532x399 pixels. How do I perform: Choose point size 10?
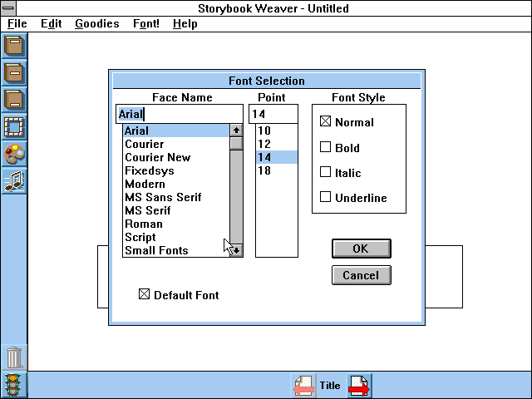[x=277, y=131]
